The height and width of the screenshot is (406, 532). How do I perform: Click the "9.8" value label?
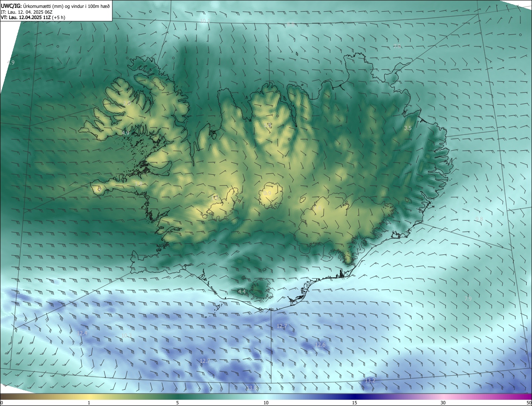pos(479,219)
